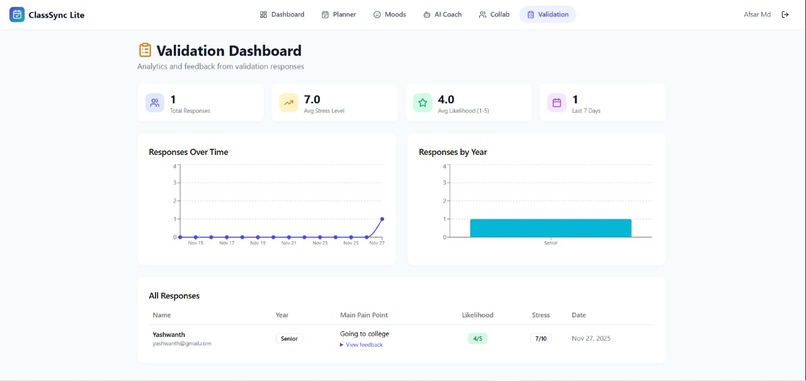Click the Nov 21 axis label
This screenshot has height=381, width=806.
[289, 243]
